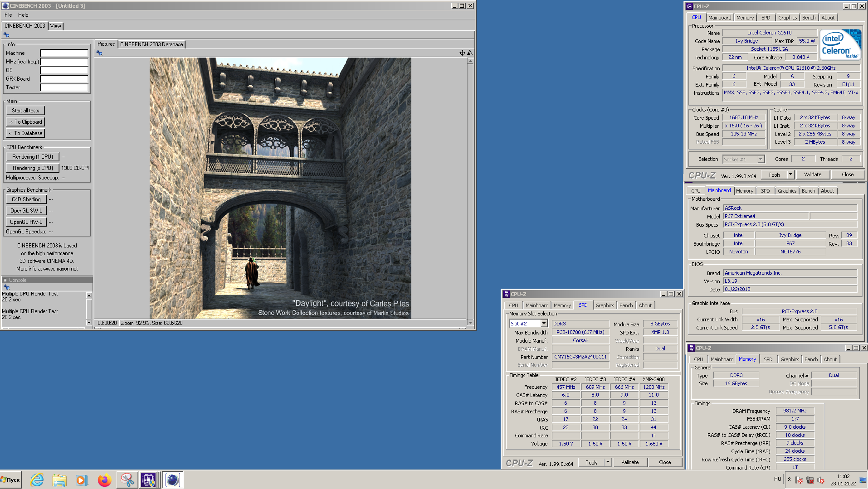Screen dimensions: 868x489
Task: Click CPU-Z app icon in SPD window title
Action: (x=507, y=294)
